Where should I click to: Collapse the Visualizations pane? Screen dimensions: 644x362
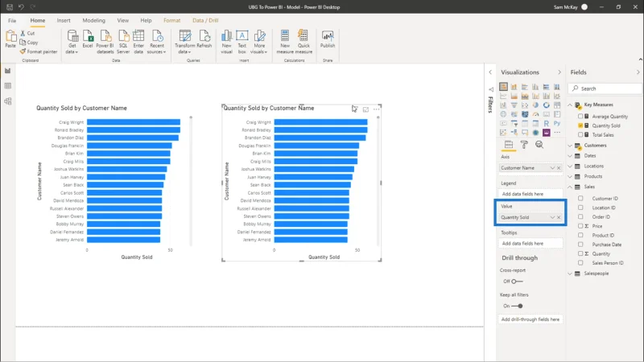click(x=559, y=72)
